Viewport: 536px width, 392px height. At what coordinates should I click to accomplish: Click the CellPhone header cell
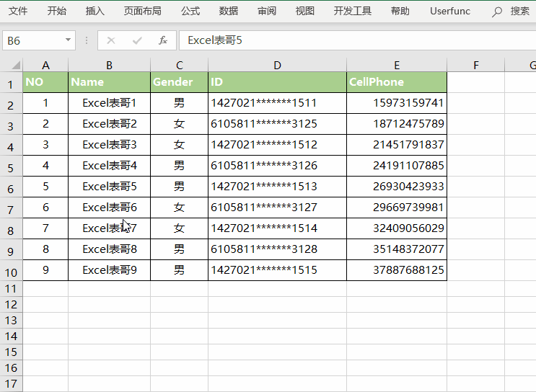(x=397, y=82)
